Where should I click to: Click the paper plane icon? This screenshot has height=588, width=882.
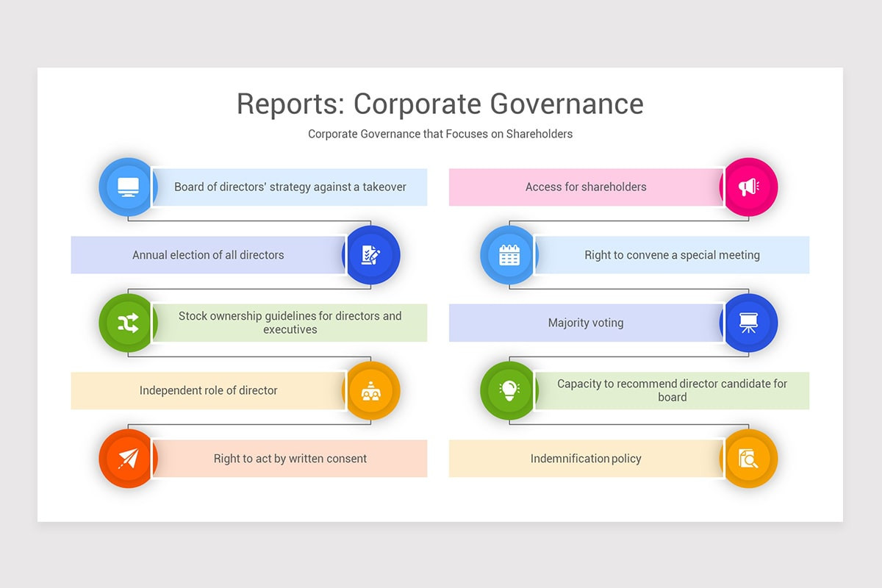click(127, 459)
